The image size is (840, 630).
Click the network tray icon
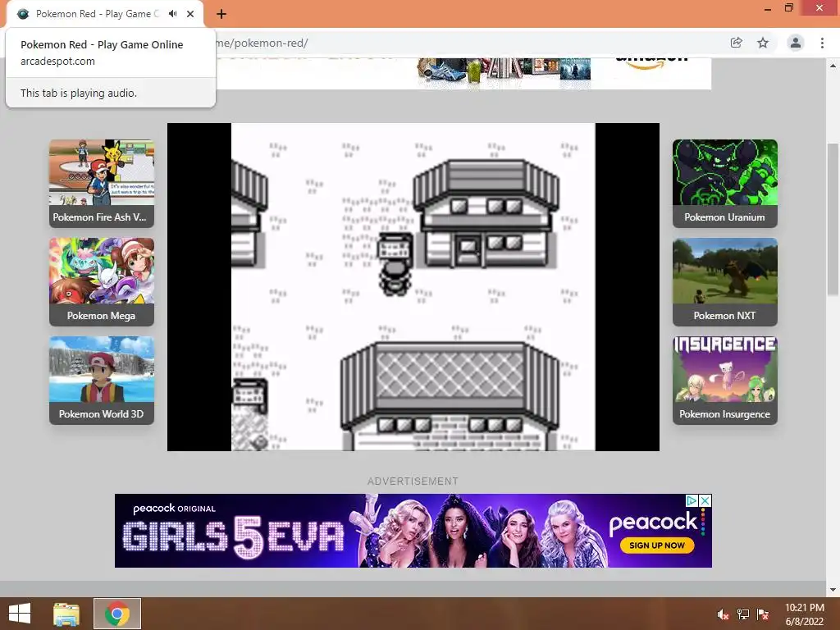coord(743,614)
